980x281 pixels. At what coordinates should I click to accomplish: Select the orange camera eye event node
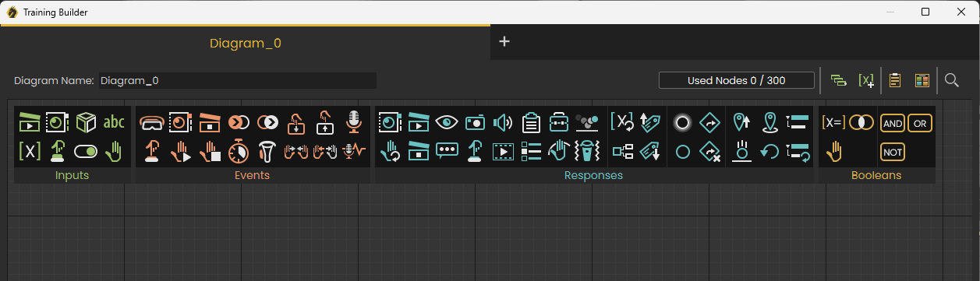(x=180, y=122)
